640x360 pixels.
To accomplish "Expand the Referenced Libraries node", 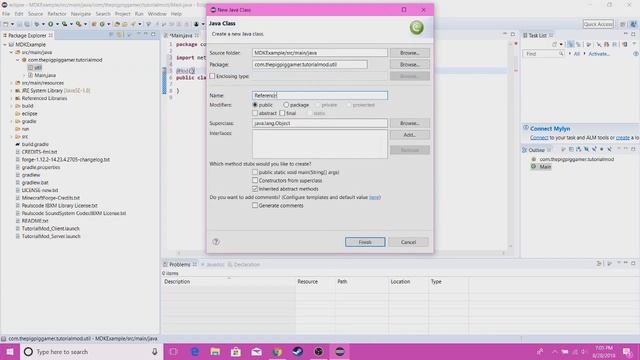I will [11, 98].
